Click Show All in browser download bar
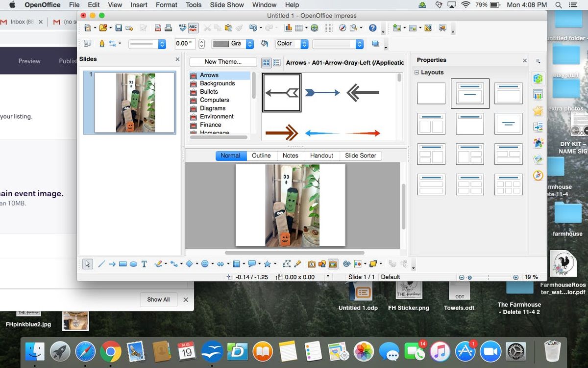Image resolution: width=588 pixels, height=368 pixels. pos(158,299)
